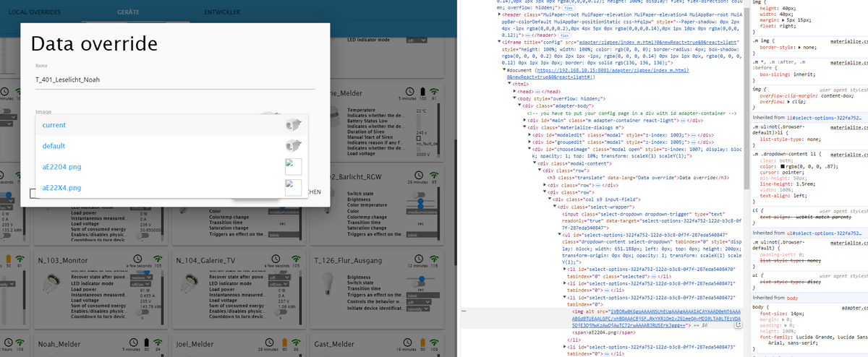This screenshot has height=357, width=868.
Task: Click the wifi signal icon on Joel_Melder
Action: tap(297, 341)
